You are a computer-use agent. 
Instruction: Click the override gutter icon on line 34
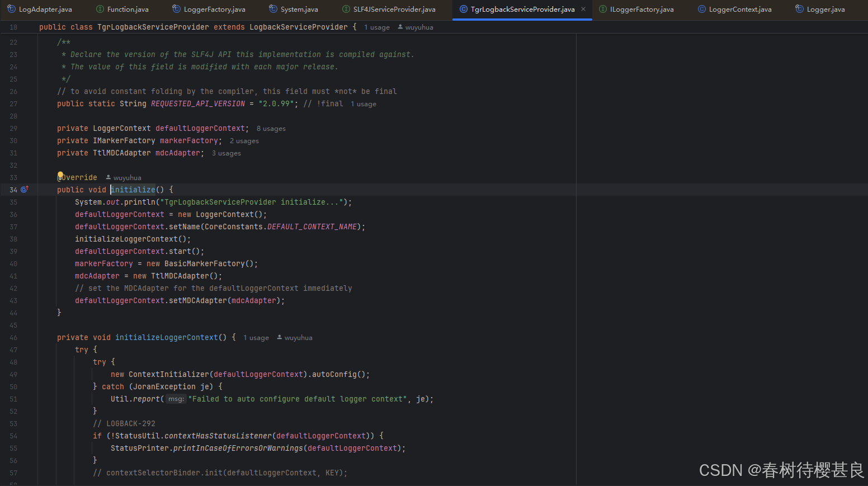[x=25, y=190]
